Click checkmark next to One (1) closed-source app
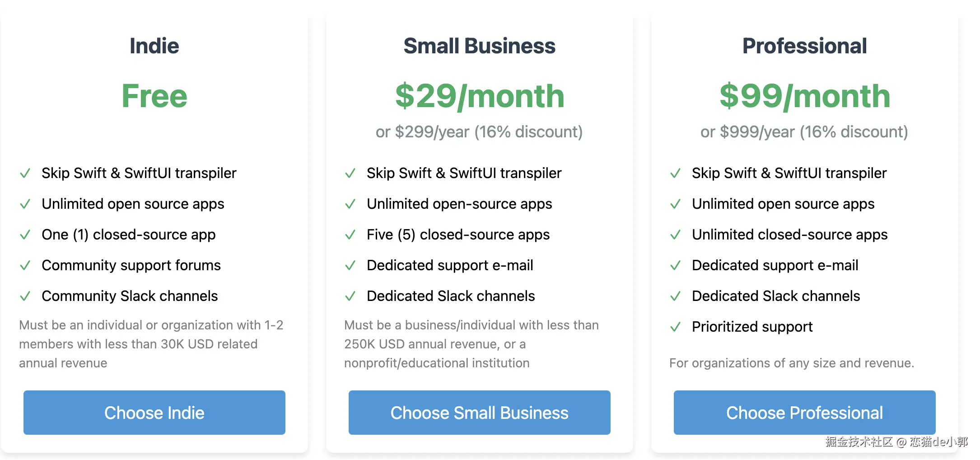980x460 pixels. 25,235
